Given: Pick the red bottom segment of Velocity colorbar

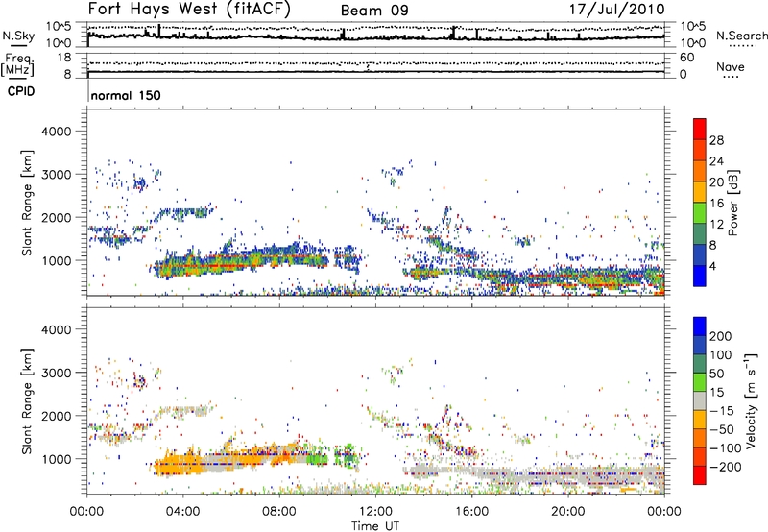Looking at the screenshot, I should [x=700, y=475].
